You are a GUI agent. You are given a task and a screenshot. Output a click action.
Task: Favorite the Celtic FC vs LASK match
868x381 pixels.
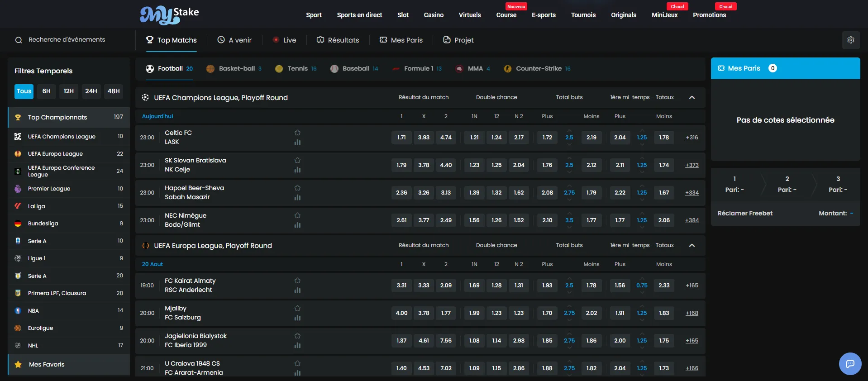tap(297, 133)
